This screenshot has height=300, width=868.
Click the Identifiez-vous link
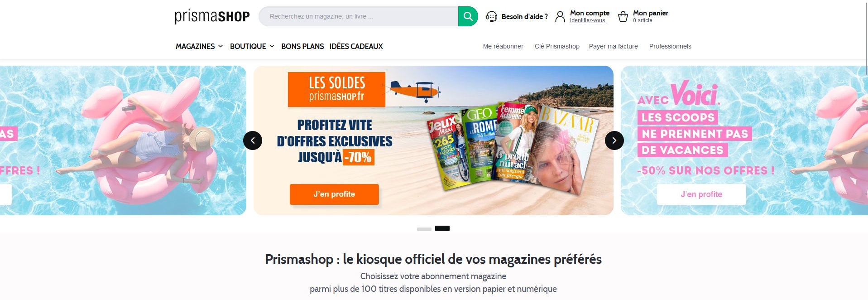click(587, 20)
